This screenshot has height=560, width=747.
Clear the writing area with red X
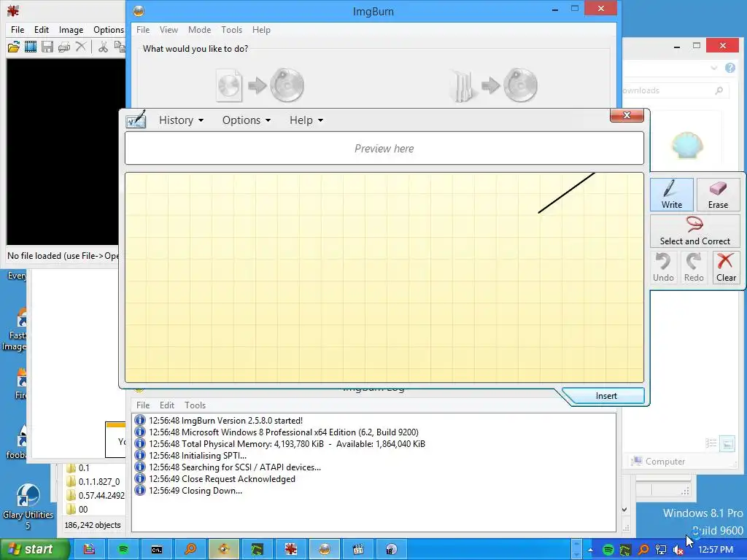726,268
